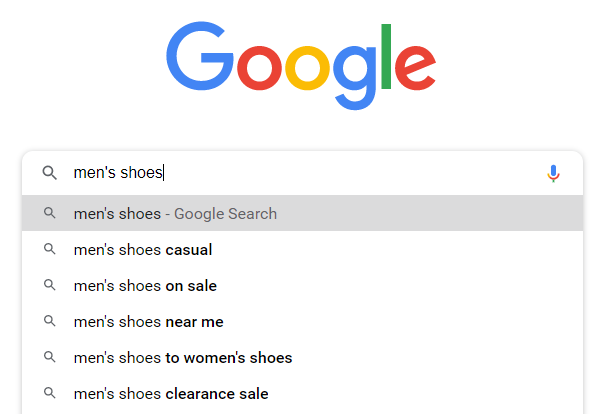
Task: Click the voice search microphone icon
Action: (553, 173)
